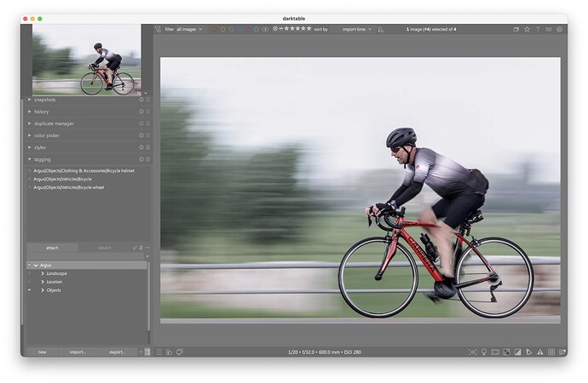Screen dimensions: 588x383
Task: Click reset icon on duplicate manager row
Action: coord(141,123)
